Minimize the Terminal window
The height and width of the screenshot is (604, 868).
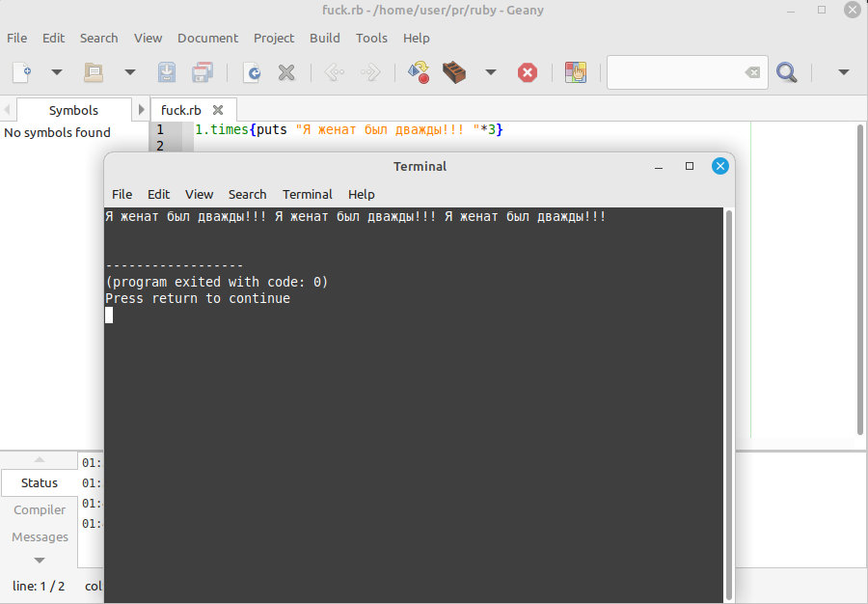tap(659, 167)
